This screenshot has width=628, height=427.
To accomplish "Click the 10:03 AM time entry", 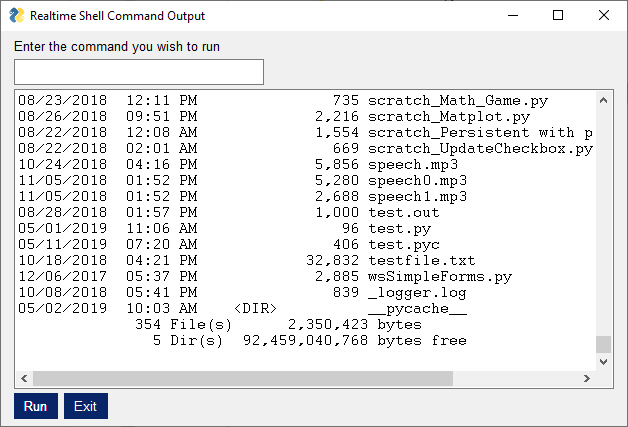I will 162,308.
